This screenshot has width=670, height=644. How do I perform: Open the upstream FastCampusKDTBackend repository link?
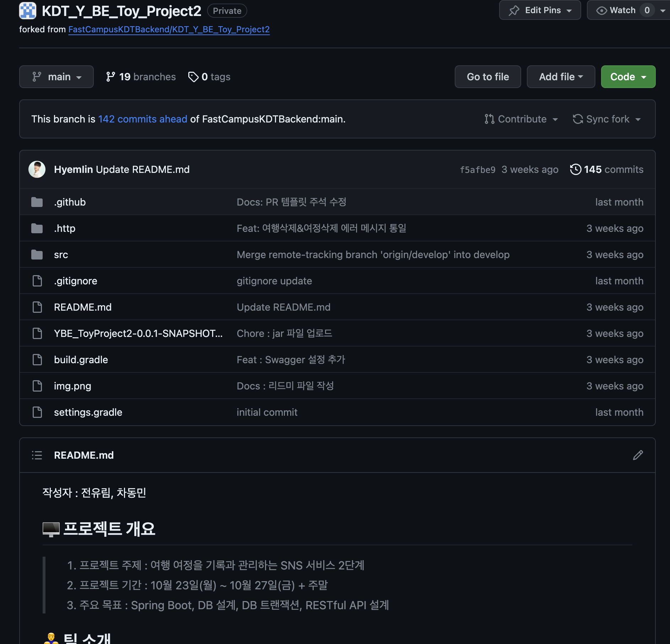click(x=169, y=29)
